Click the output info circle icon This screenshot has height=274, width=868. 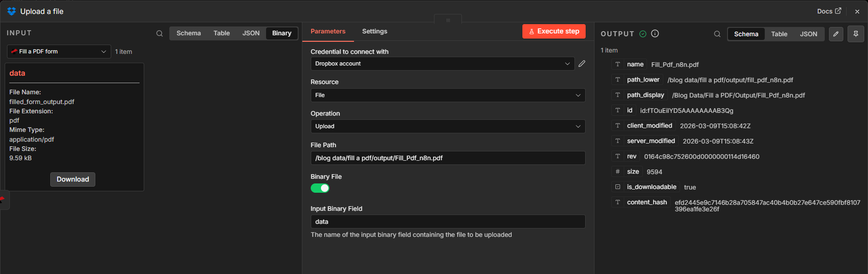(x=655, y=33)
